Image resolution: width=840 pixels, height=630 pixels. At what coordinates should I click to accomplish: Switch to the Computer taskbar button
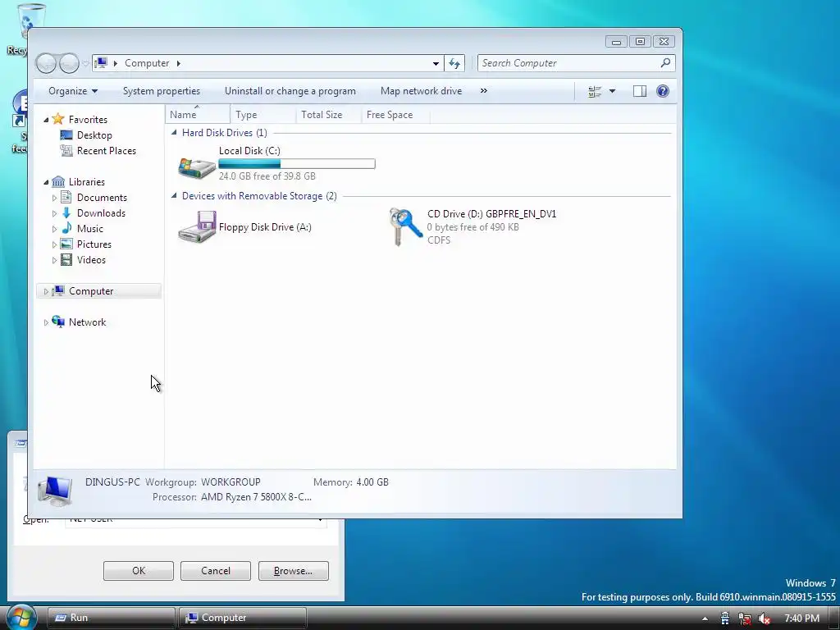243,618
